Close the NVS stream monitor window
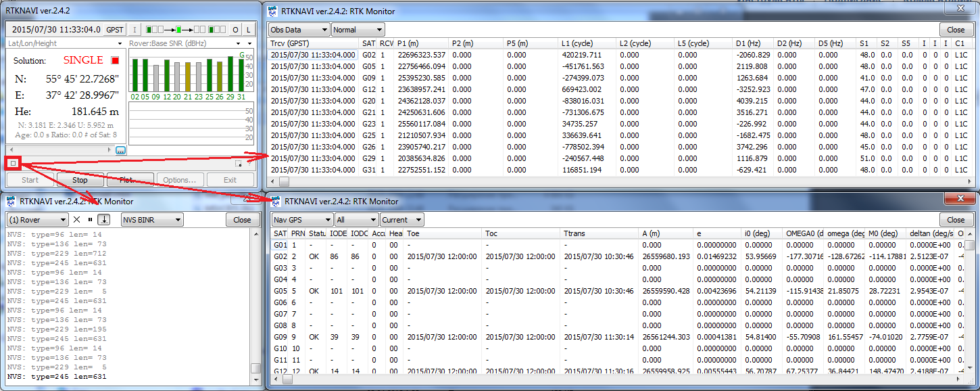 [242, 220]
